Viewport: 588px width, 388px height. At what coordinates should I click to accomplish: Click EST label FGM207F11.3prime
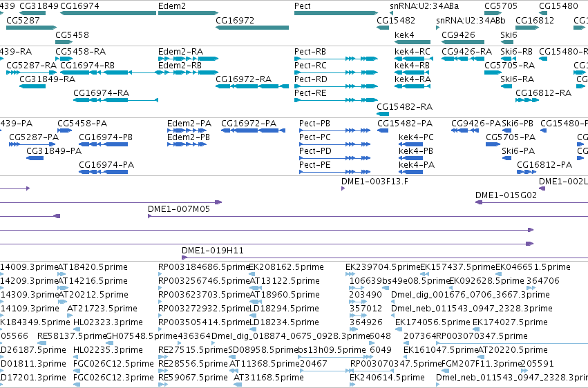coord(482,364)
